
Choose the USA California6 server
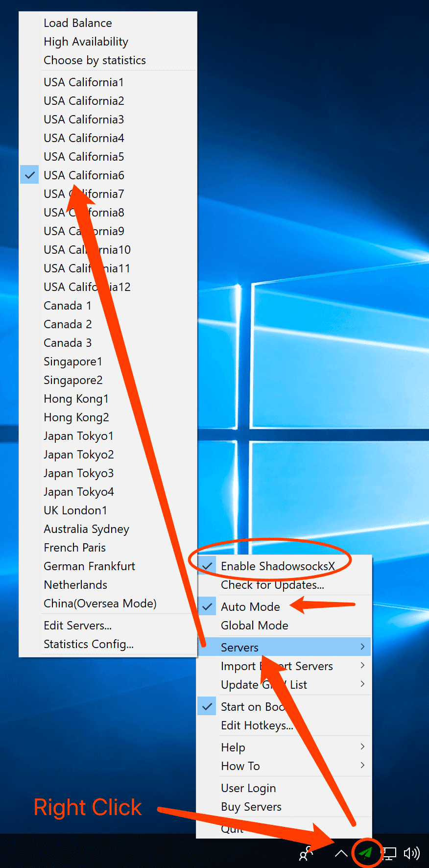pyautogui.click(x=84, y=175)
